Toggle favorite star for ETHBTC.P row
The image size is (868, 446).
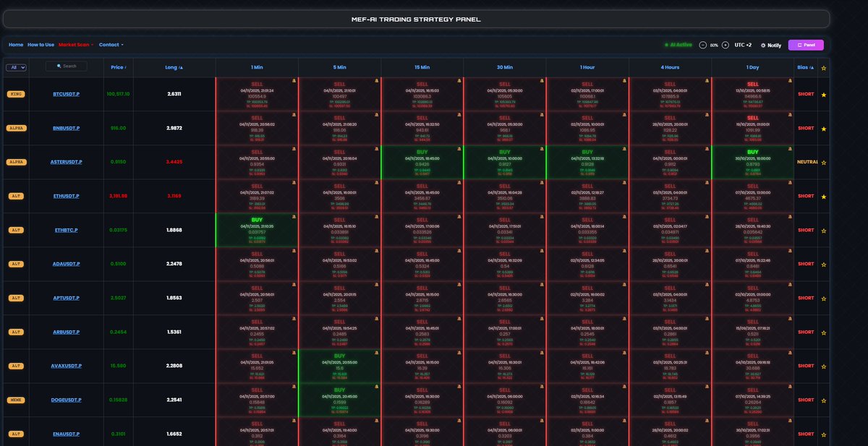(824, 231)
